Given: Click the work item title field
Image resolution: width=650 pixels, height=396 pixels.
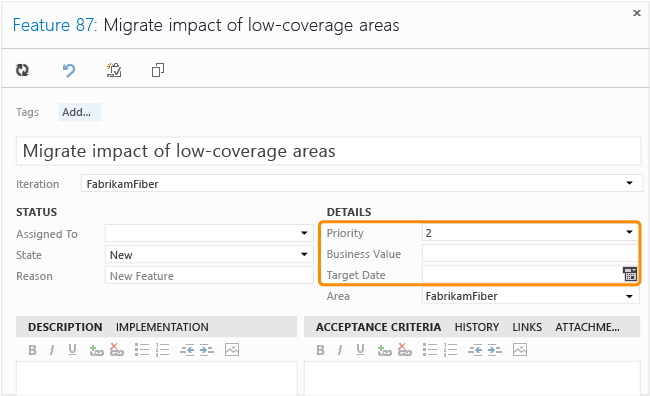Looking at the screenshot, I should [x=328, y=151].
